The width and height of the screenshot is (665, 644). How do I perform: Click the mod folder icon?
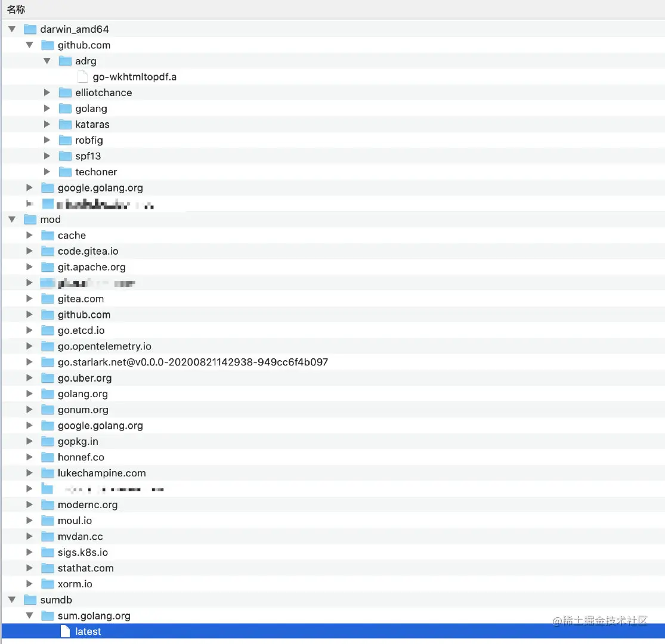[x=30, y=219]
